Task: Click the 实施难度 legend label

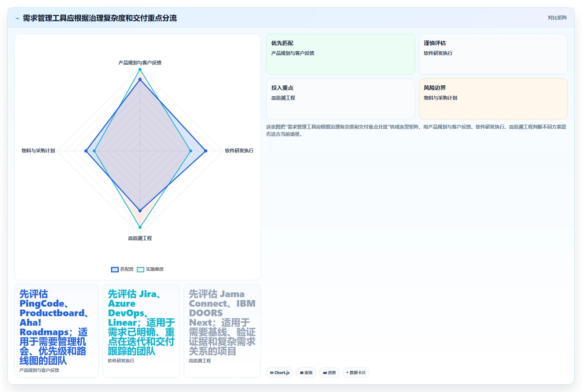Action: coord(155,269)
